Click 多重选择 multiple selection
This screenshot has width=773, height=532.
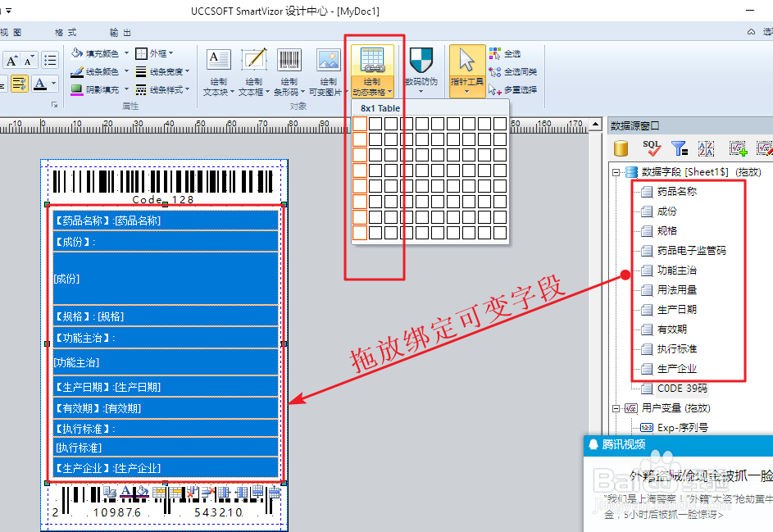click(x=512, y=89)
